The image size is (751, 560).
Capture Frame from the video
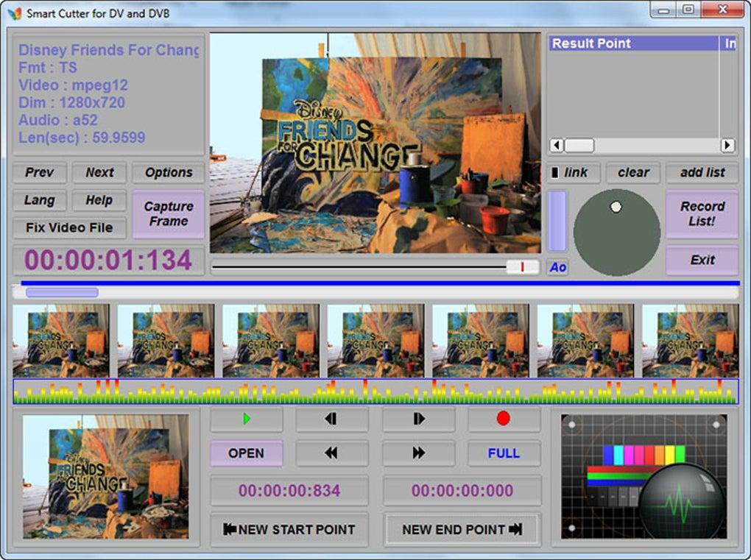pos(169,214)
